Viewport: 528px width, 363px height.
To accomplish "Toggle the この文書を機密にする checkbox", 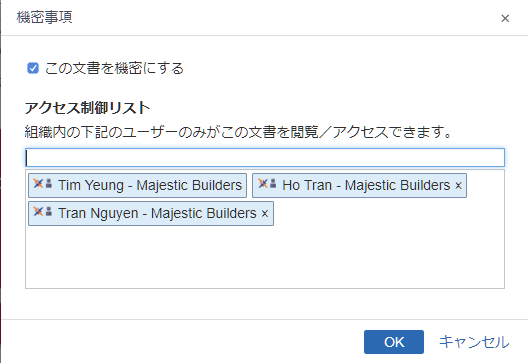I will pos(33,68).
